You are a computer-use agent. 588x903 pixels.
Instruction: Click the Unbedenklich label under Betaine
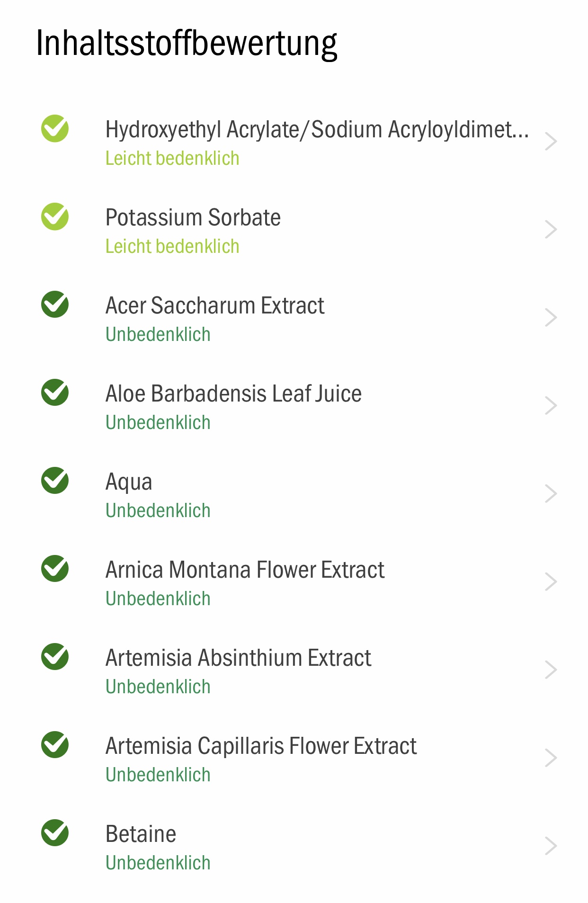158,863
